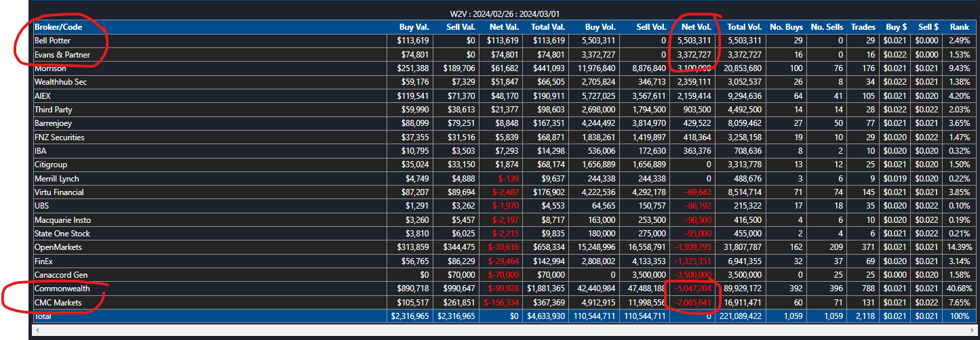This screenshot has height=340, width=980.
Task: Click Canaccord Gen net value $-70,000
Action: pos(503,275)
